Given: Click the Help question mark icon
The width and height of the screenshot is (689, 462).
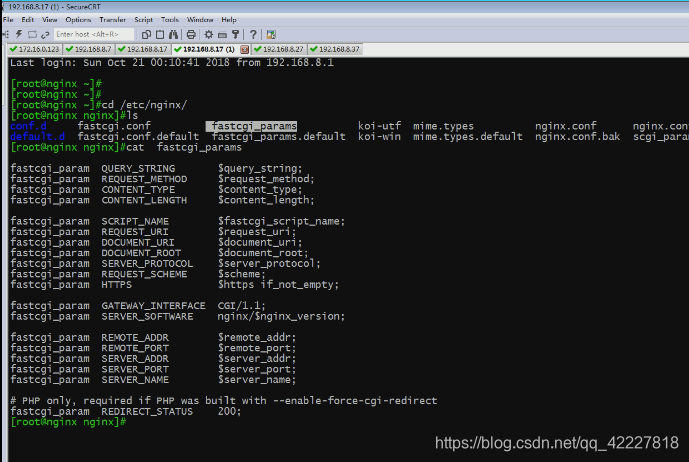Looking at the screenshot, I should 253,34.
